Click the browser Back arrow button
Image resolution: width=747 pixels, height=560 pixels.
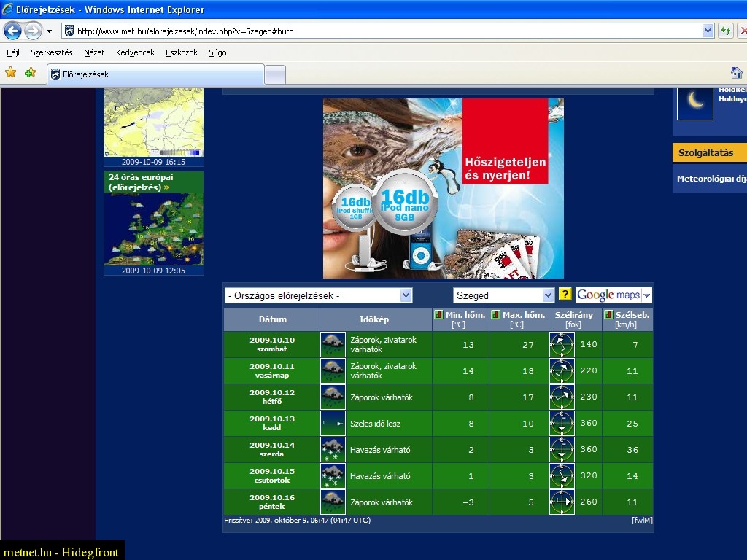(12, 31)
